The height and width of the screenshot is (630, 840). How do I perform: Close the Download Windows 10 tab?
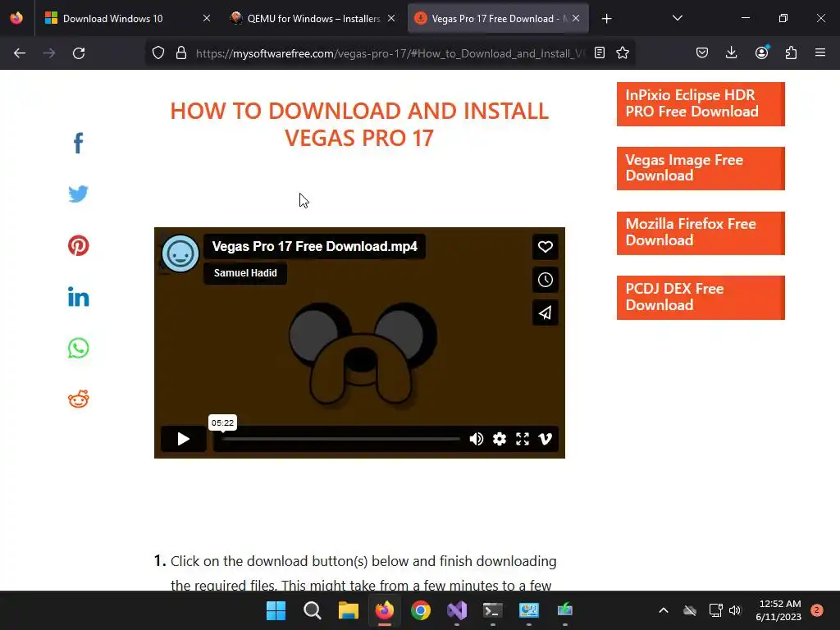(207, 18)
